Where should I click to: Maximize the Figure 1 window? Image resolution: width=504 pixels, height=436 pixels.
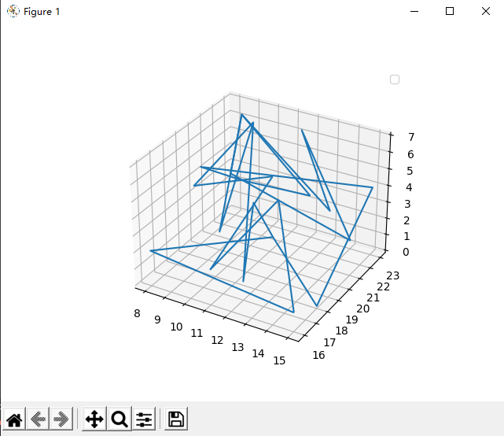[x=450, y=11]
